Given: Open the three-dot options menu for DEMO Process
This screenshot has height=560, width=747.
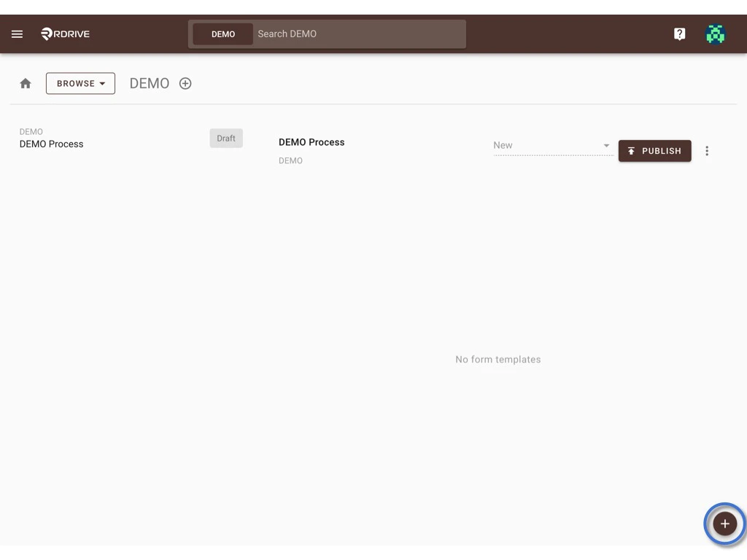Looking at the screenshot, I should pyautogui.click(x=707, y=150).
